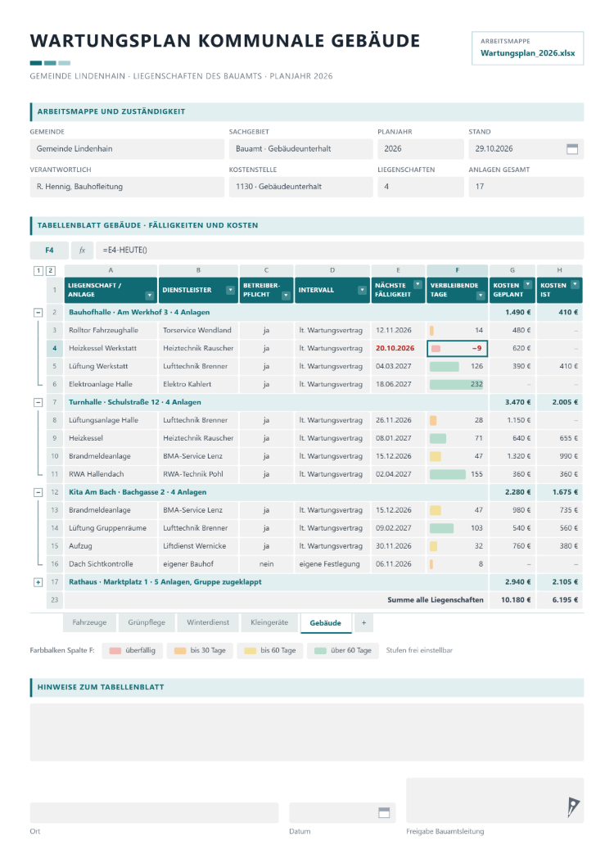This screenshot has width=614, height=868.
Task: Open filter dropdown for Dienstleister column
Action: 230,290
